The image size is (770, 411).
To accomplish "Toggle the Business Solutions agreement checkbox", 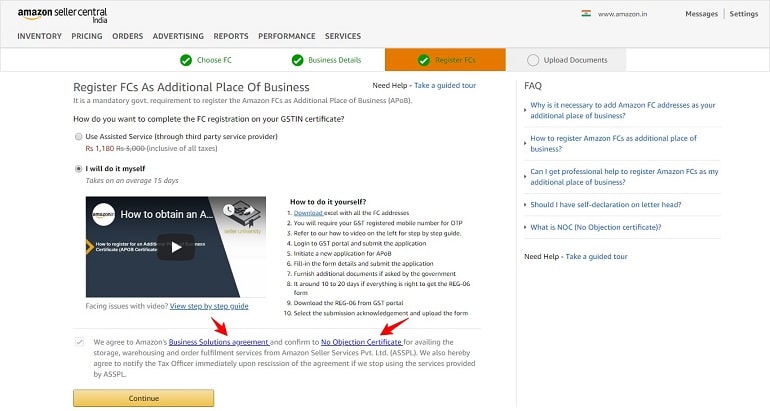I will (80, 342).
